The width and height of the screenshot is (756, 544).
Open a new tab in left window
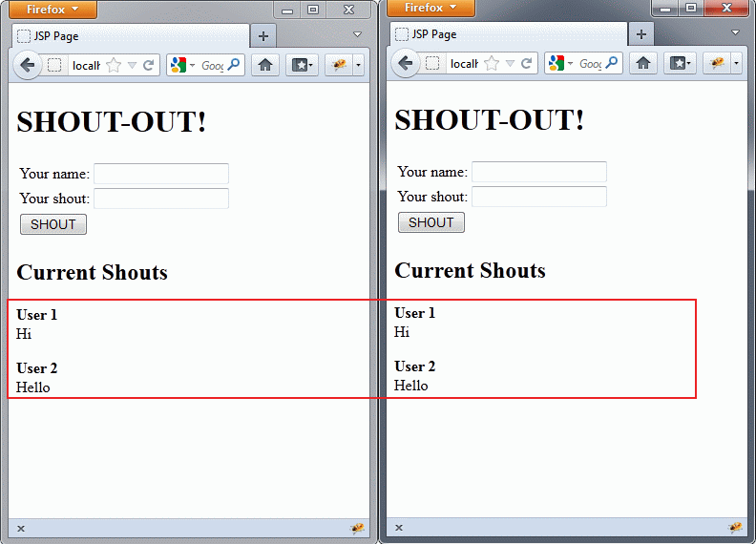click(263, 36)
